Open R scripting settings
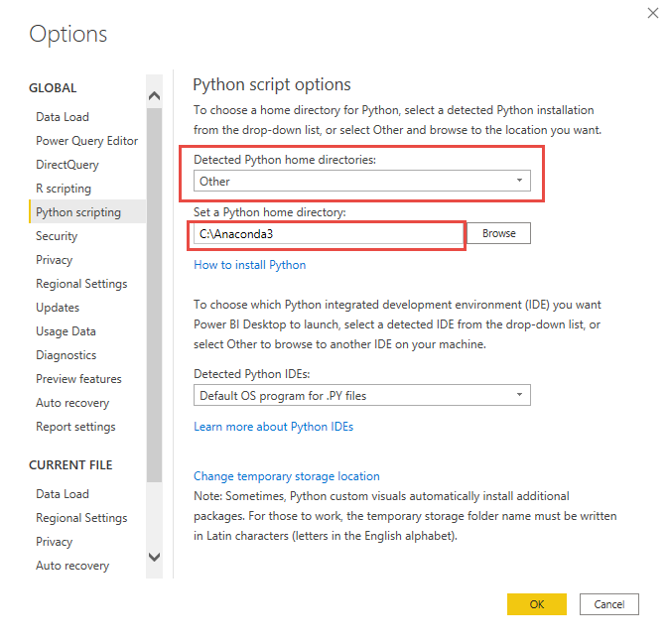 (x=64, y=189)
